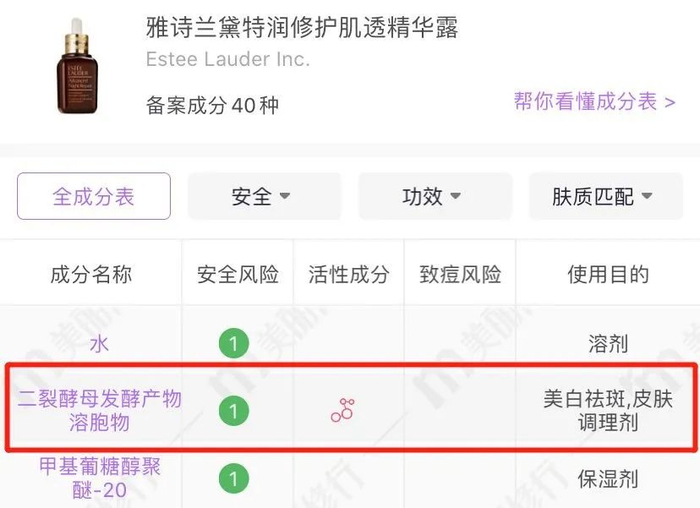Expand the 安全 filter dropdown
This screenshot has height=508, width=700.
pyautogui.click(x=262, y=197)
